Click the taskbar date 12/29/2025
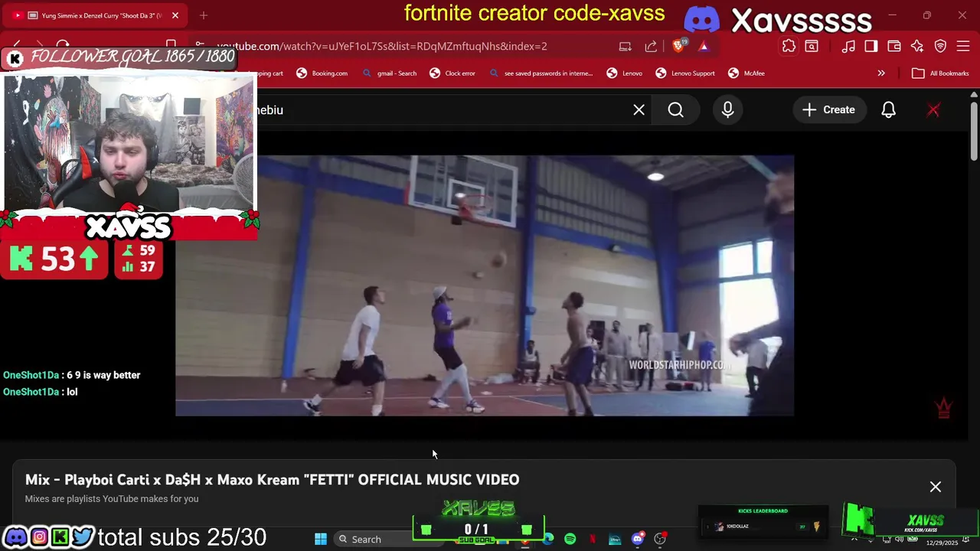This screenshot has width=980, height=551. (942, 543)
